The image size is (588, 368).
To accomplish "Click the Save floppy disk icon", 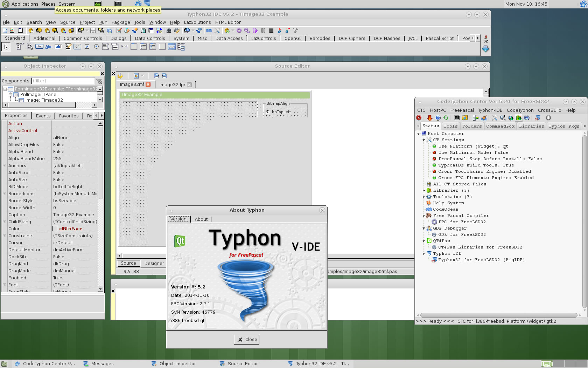I will [x=93, y=30].
